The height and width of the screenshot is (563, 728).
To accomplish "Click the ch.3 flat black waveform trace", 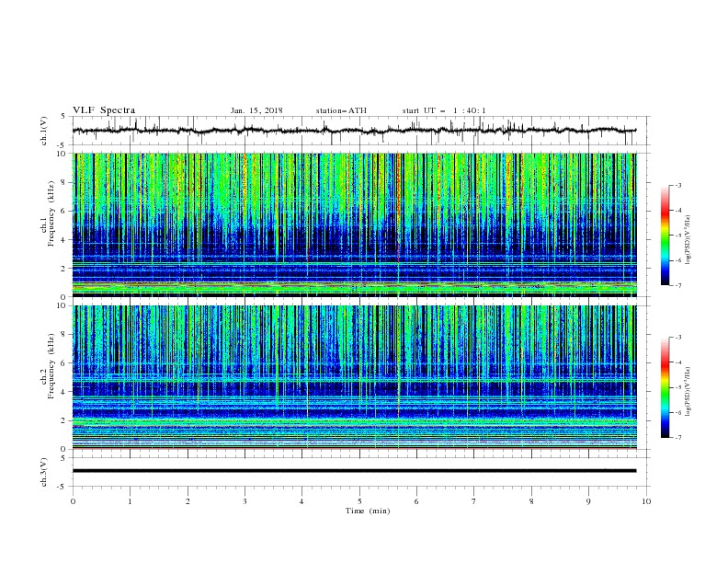I will tap(354, 471).
